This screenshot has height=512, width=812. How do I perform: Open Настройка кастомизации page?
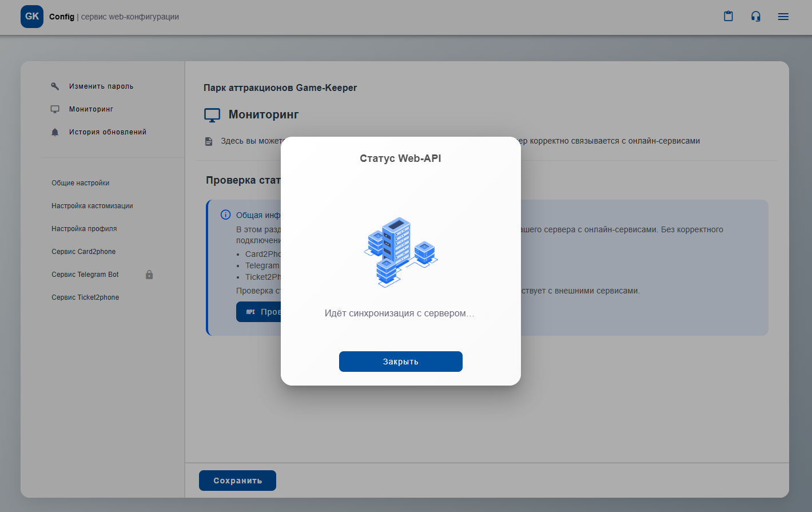92,206
